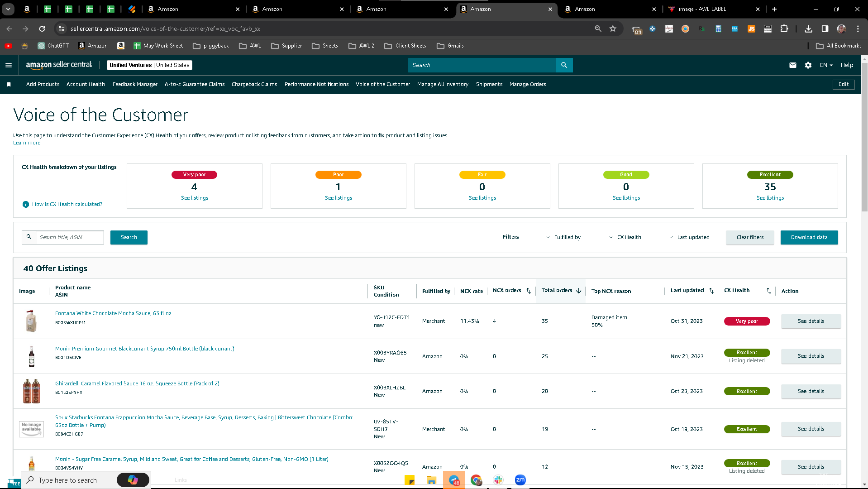Open the settings gear icon
This screenshot has width=868, height=489.
808,65
